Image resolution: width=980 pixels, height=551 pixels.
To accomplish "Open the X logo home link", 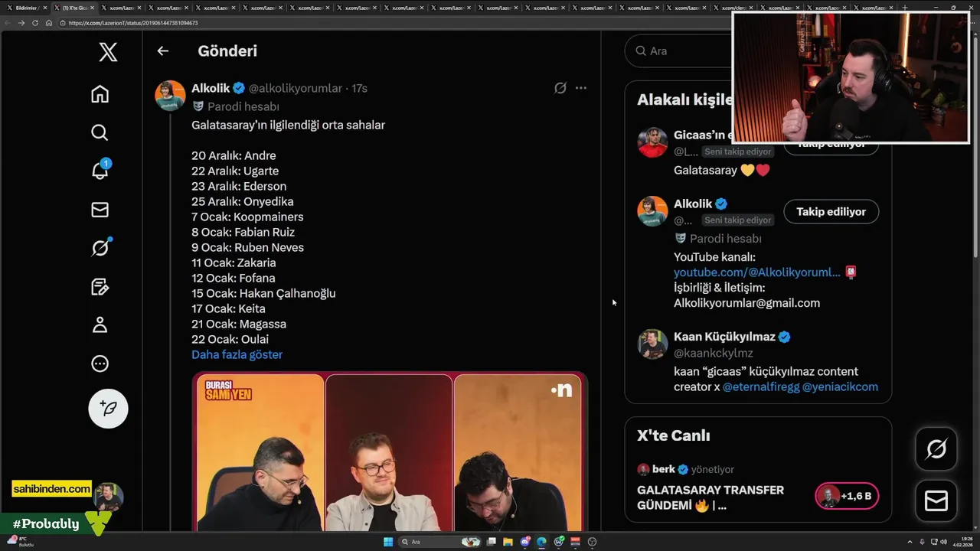I will click(x=108, y=52).
